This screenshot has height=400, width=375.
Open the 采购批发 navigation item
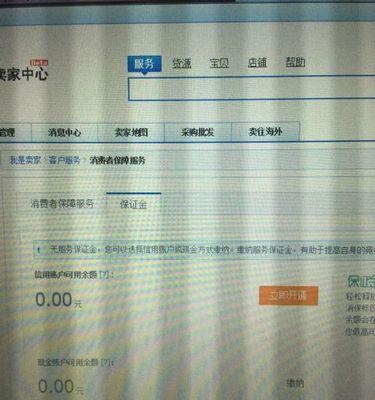pos(198,132)
